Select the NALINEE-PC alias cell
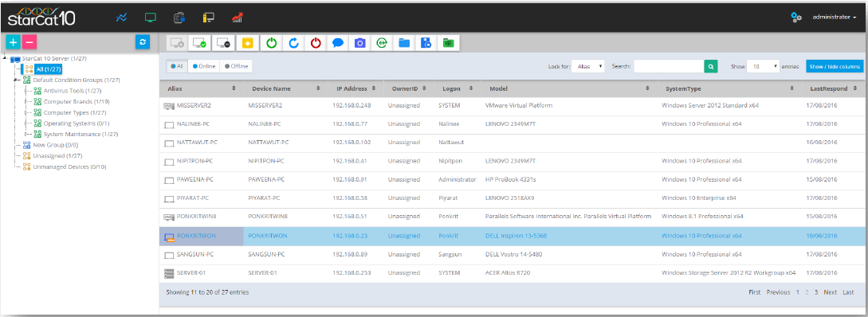The image size is (868, 317). [x=201, y=124]
